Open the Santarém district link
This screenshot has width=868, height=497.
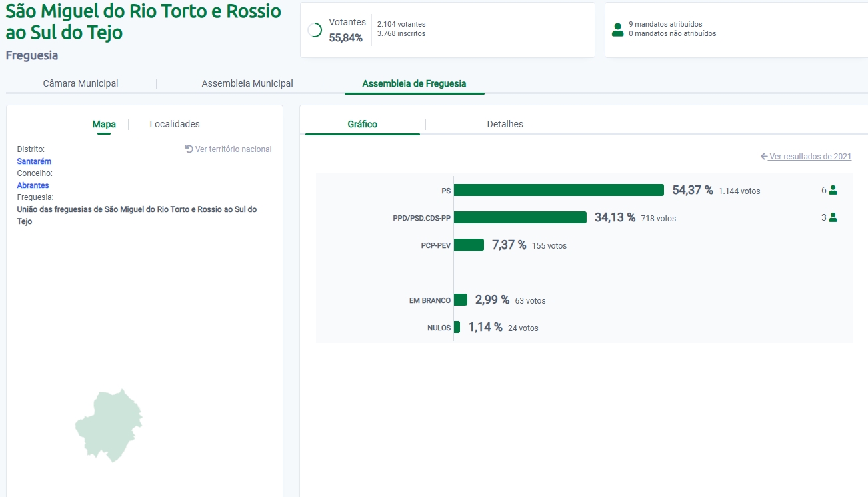34,161
